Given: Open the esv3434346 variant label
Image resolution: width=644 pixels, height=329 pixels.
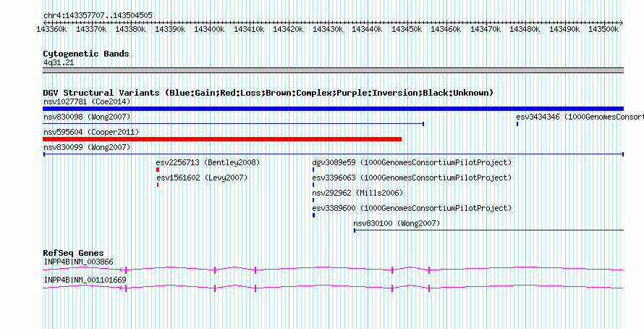Looking at the screenshot, I should click(580, 117).
